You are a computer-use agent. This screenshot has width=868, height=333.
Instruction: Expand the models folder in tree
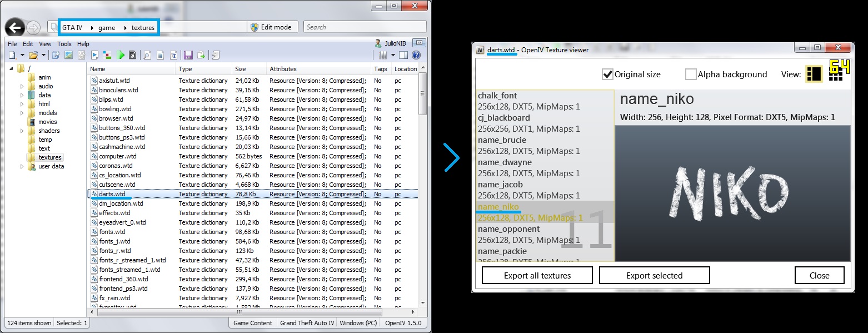[22, 113]
